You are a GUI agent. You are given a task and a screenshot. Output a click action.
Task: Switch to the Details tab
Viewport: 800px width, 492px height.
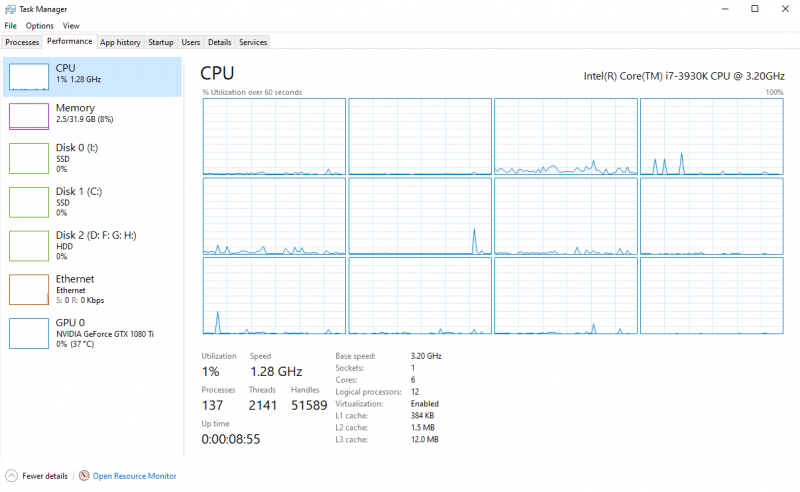tap(219, 42)
